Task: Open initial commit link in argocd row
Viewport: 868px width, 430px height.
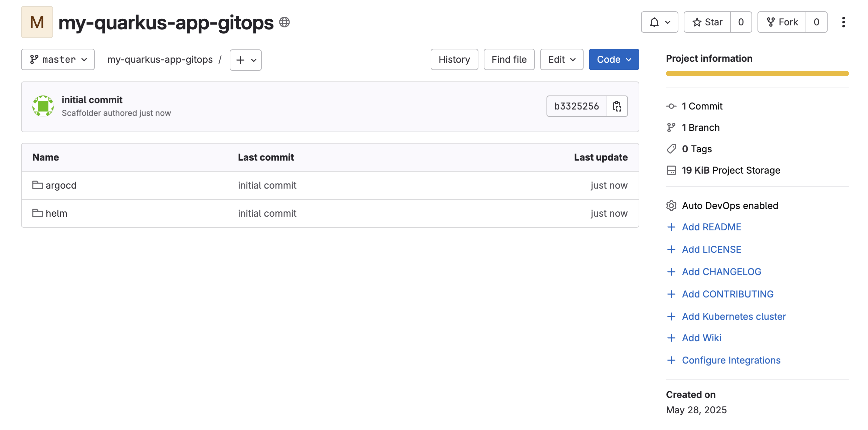Action: click(267, 185)
